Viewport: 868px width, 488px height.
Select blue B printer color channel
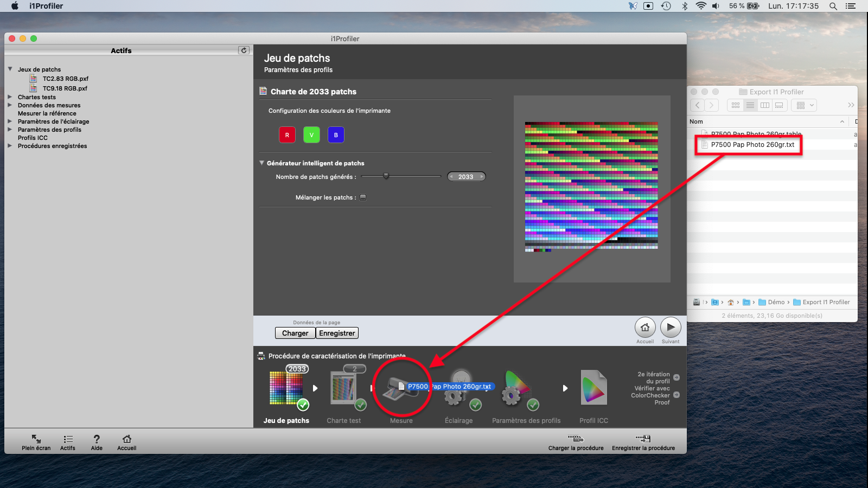[x=336, y=135]
